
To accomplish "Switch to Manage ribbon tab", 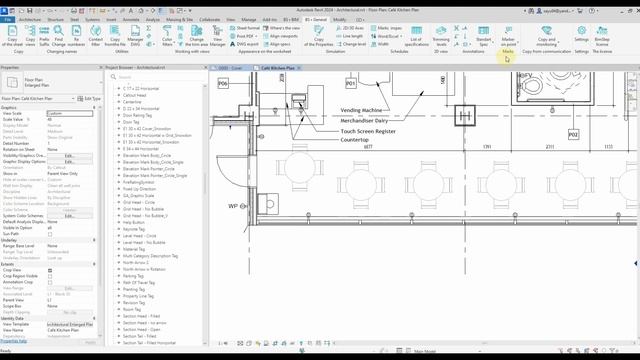I will point(249,20).
